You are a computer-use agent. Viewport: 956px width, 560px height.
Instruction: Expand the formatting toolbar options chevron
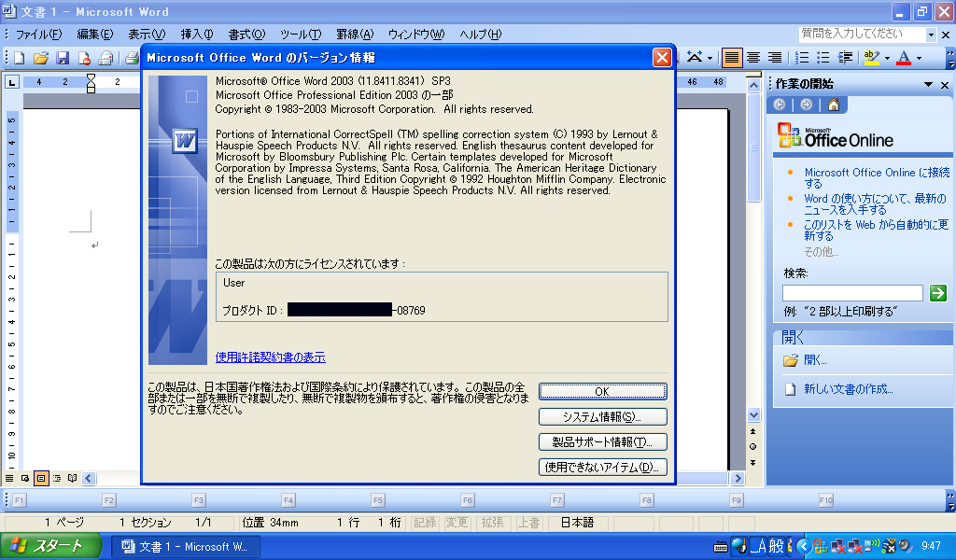click(950, 59)
